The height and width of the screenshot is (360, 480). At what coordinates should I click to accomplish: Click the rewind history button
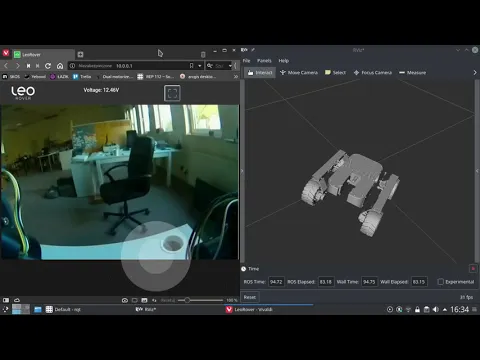(29, 66)
